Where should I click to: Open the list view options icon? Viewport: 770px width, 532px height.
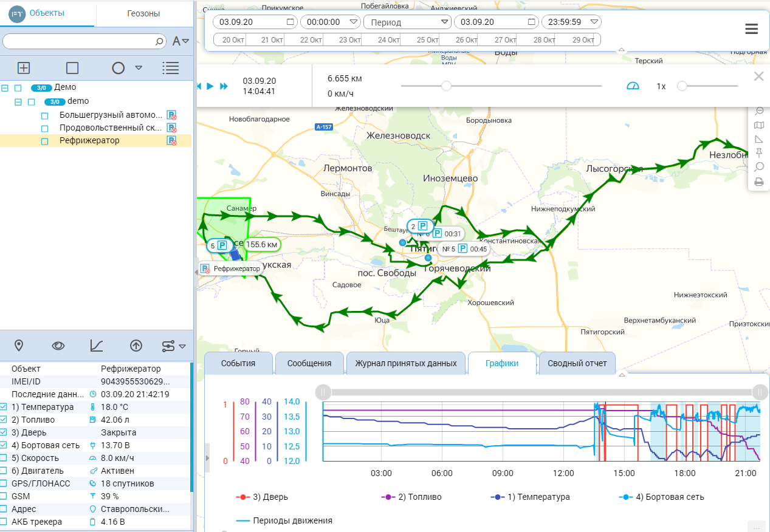171,68
